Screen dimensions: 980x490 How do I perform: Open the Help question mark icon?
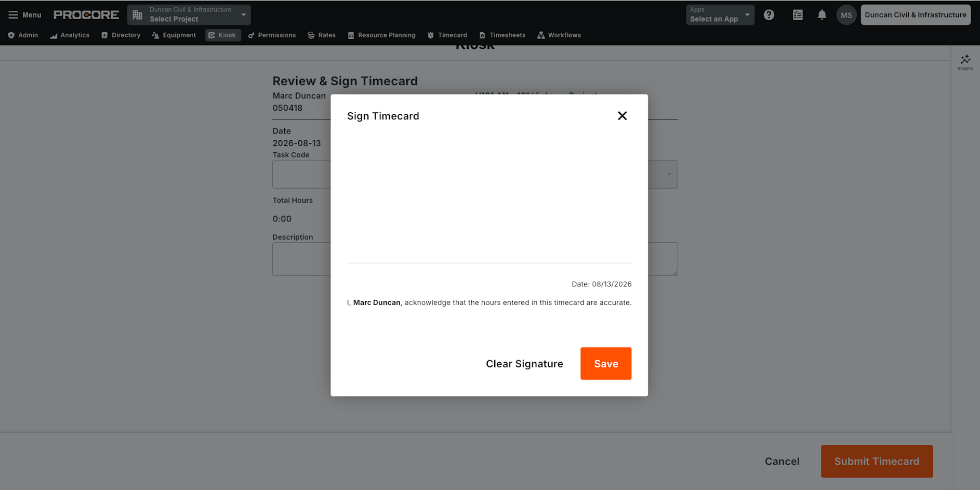click(769, 15)
